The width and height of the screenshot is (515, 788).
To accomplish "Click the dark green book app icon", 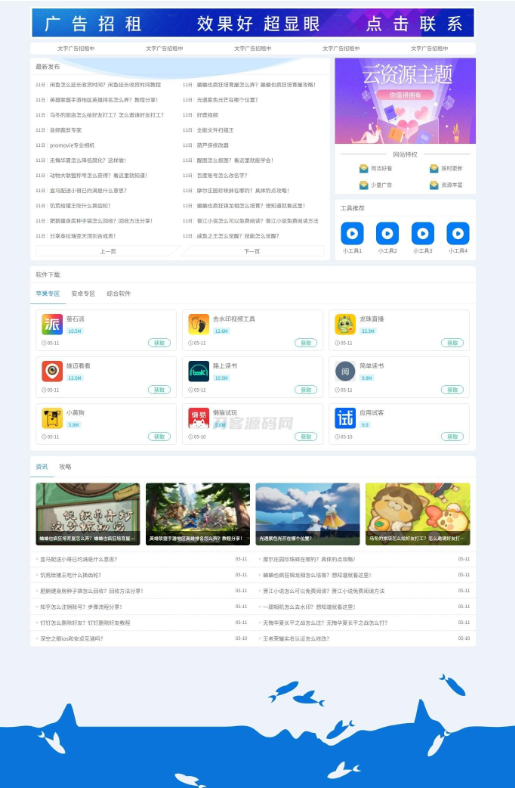I will pos(198,371).
